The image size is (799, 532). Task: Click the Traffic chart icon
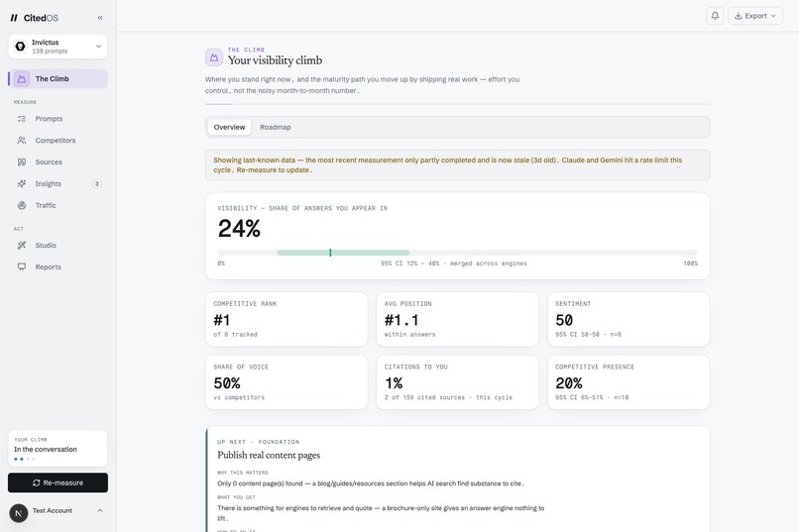[22, 206]
